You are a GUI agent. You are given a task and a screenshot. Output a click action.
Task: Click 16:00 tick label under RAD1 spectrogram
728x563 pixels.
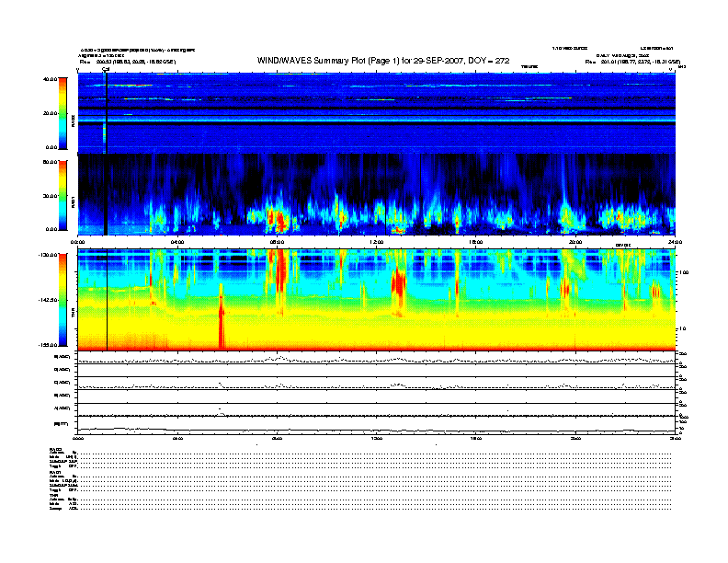coord(476,242)
